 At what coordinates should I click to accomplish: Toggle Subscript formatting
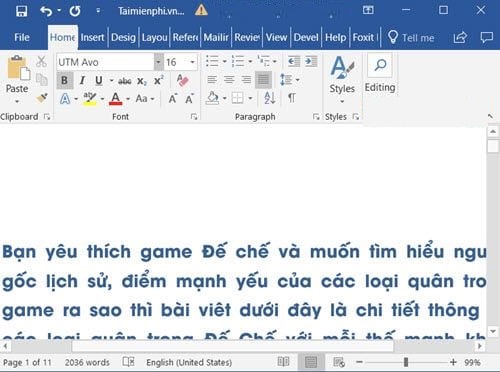coord(142,81)
